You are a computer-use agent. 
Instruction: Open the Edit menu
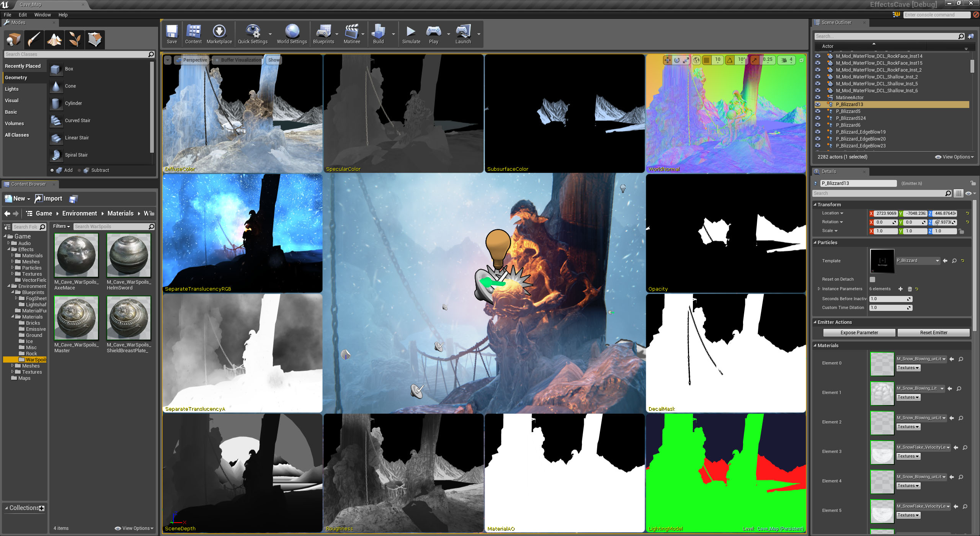(23, 15)
